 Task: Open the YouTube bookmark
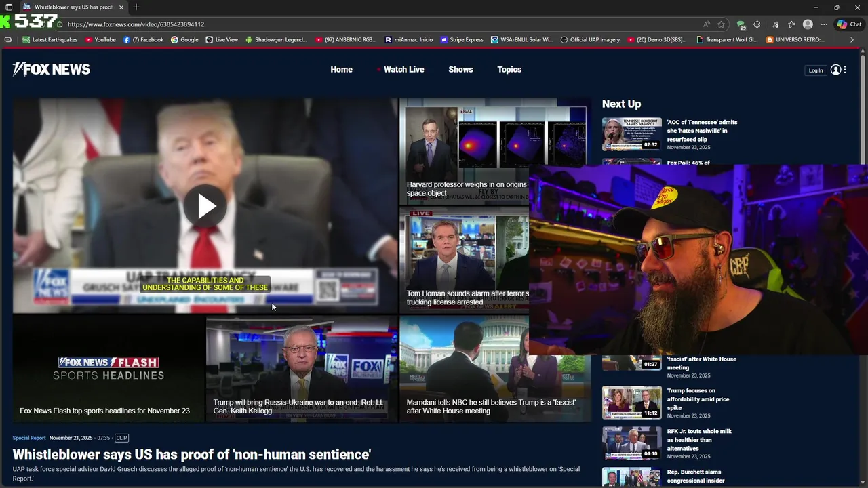[100, 40]
